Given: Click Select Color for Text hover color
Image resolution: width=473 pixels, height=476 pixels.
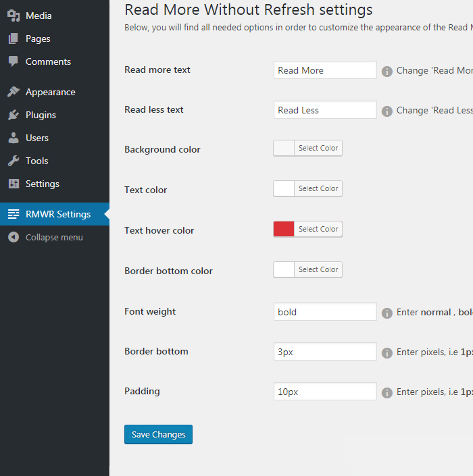Looking at the screenshot, I should [x=318, y=229].
